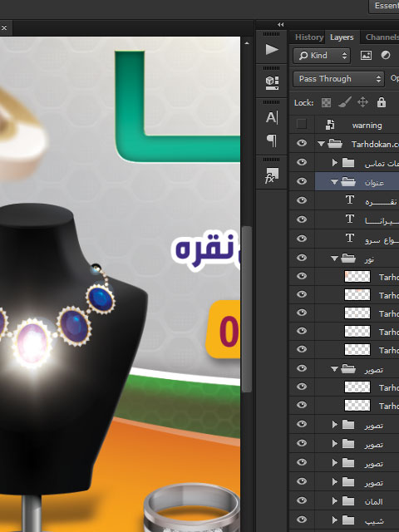The image size is (399, 532).
Task: Open the Styles fx panel icon
Action: pyautogui.click(x=272, y=175)
